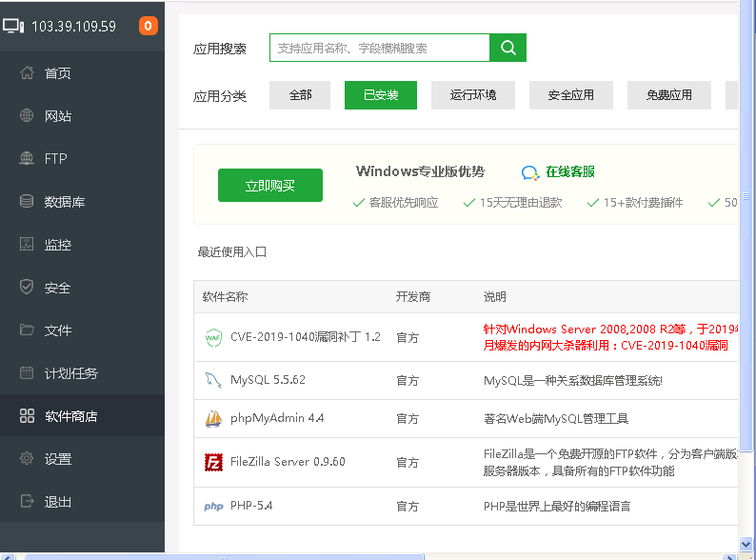Select the 已安装 category tab
Viewport: 756px width, 560px height.
[381, 95]
